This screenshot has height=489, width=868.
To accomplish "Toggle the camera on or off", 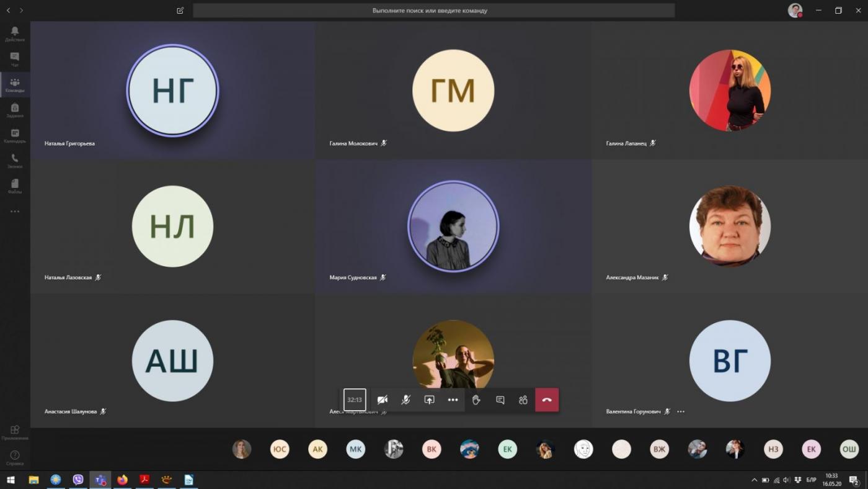I will point(383,400).
